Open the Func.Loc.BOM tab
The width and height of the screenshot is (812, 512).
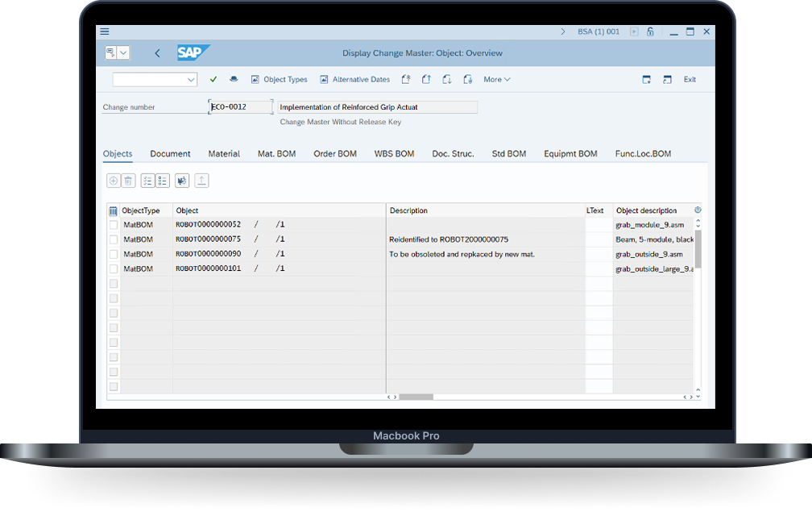[x=643, y=154]
